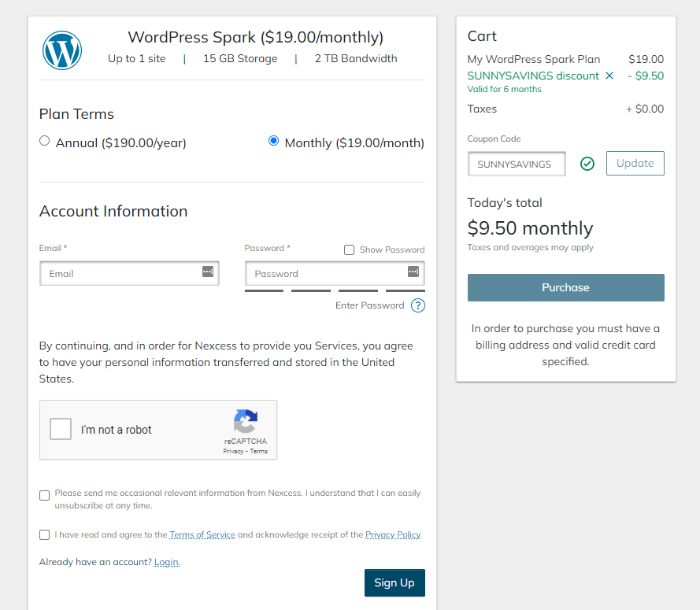Follow the Login link for existing accounts
Image resolution: width=700 pixels, height=610 pixels.
(166, 562)
